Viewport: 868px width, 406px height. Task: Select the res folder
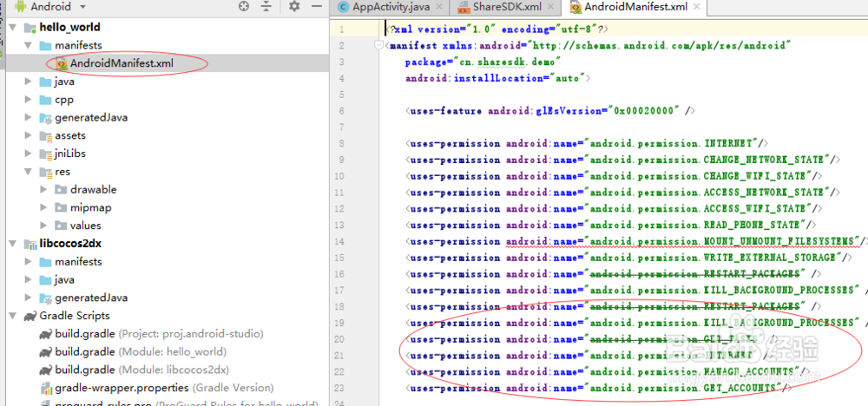pyautogui.click(x=61, y=172)
